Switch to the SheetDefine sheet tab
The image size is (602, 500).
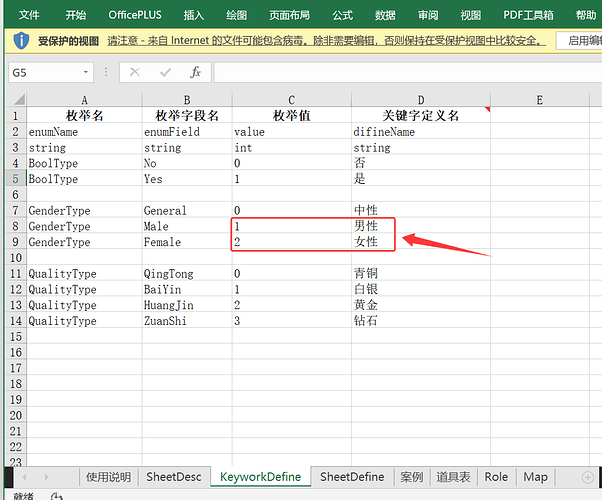(x=352, y=477)
